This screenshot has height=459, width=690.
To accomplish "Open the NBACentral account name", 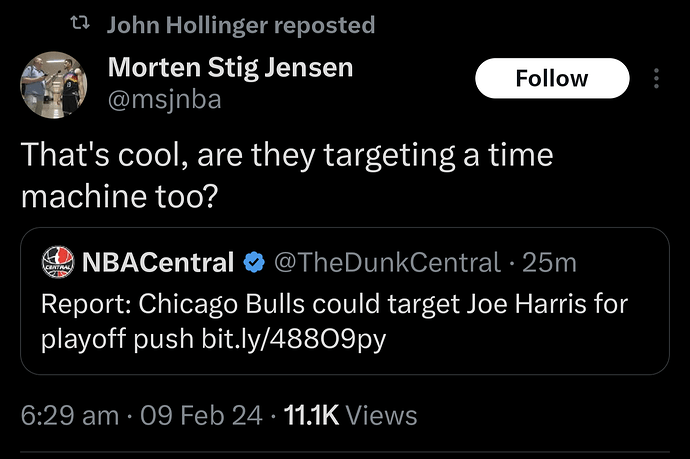I will coord(158,262).
